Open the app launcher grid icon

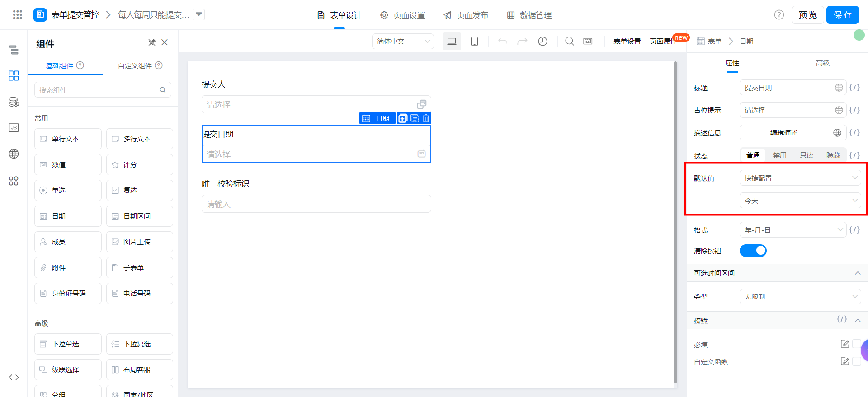[18, 15]
